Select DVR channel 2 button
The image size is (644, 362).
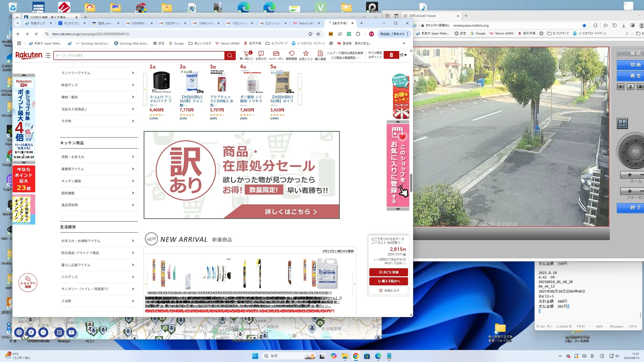click(630, 87)
